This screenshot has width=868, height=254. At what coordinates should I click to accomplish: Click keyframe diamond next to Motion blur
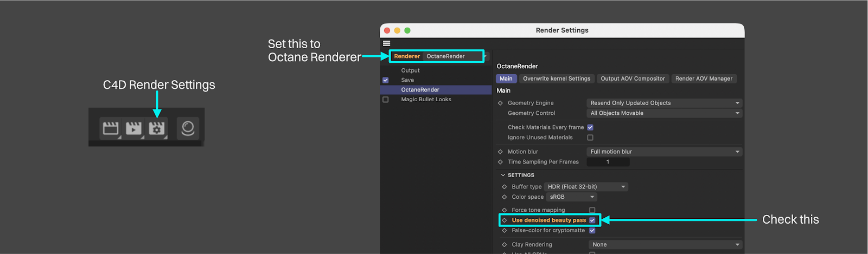pos(500,152)
